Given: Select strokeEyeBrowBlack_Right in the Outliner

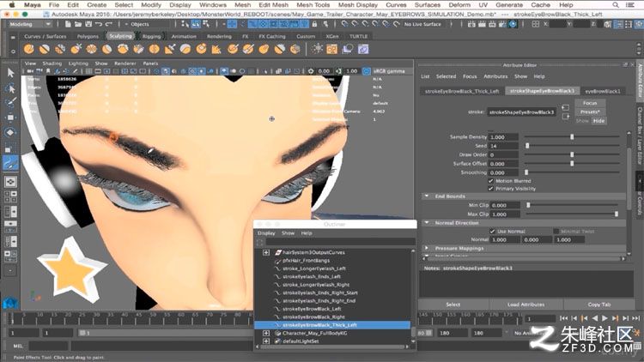Looking at the screenshot, I should pyautogui.click(x=313, y=317).
